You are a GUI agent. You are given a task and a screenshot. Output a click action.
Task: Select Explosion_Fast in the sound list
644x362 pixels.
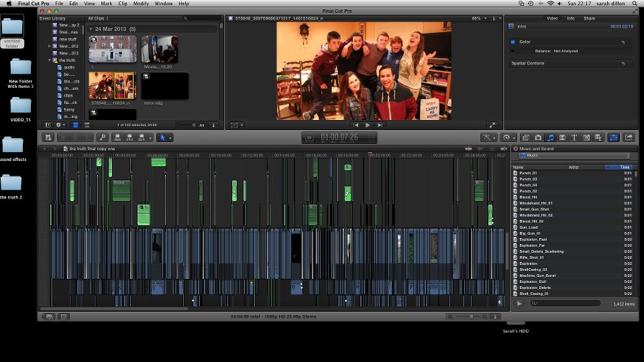533,239
